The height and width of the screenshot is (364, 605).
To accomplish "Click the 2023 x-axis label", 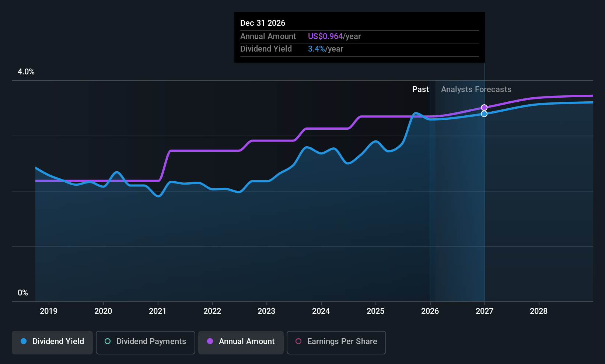I will 266,311.
